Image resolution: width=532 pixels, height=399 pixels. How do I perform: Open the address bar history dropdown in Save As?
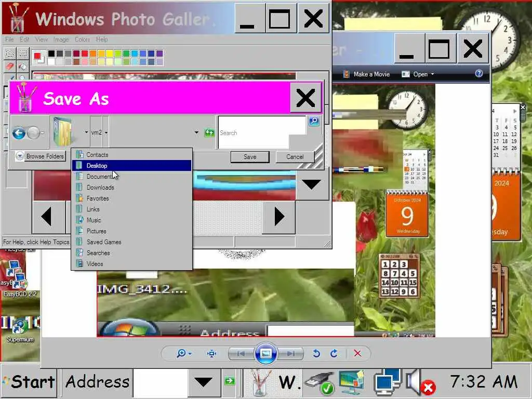(196, 132)
